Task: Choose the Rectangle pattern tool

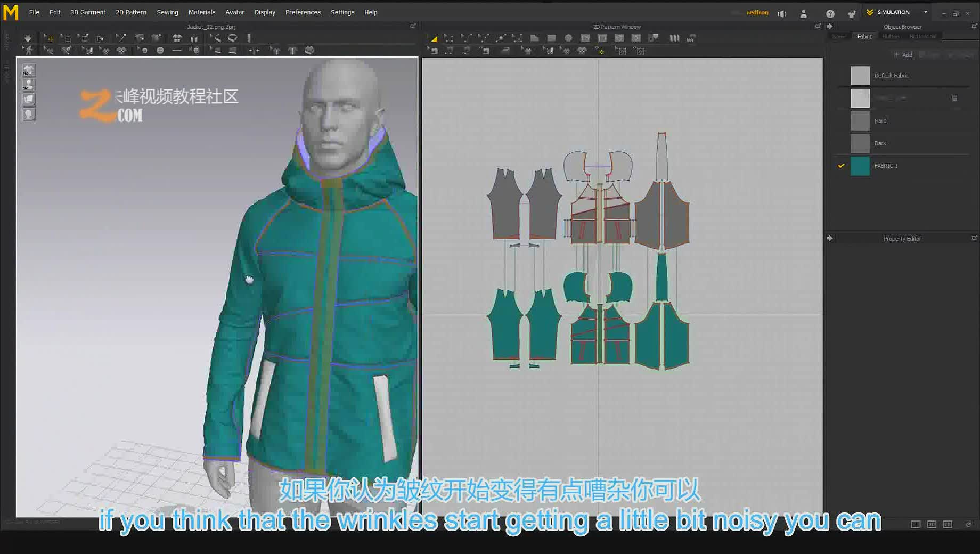Action: click(552, 38)
